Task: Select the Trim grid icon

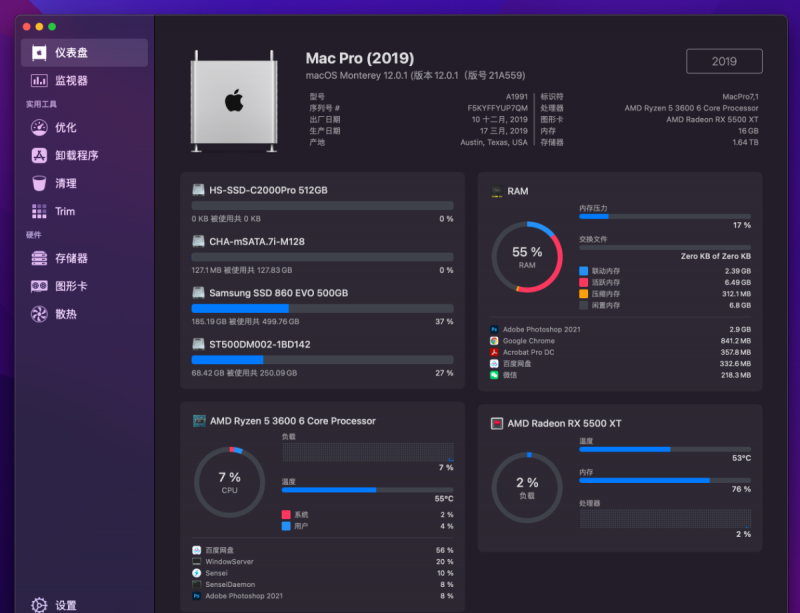Action: pos(39,211)
